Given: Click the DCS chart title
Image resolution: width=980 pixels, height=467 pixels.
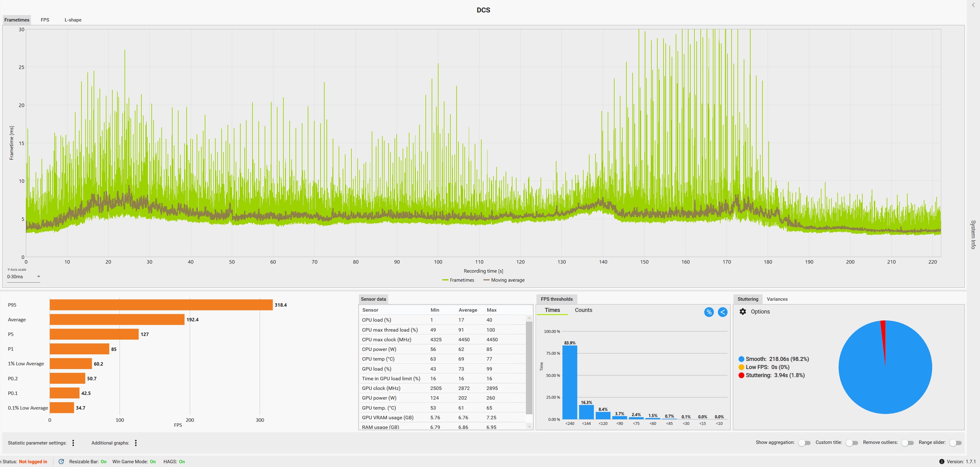Looking at the screenshot, I should pos(483,10).
